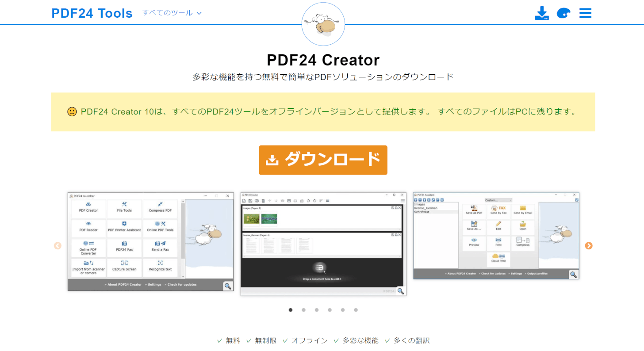Select the first active carousel dot
644x351 pixels.
291,310
